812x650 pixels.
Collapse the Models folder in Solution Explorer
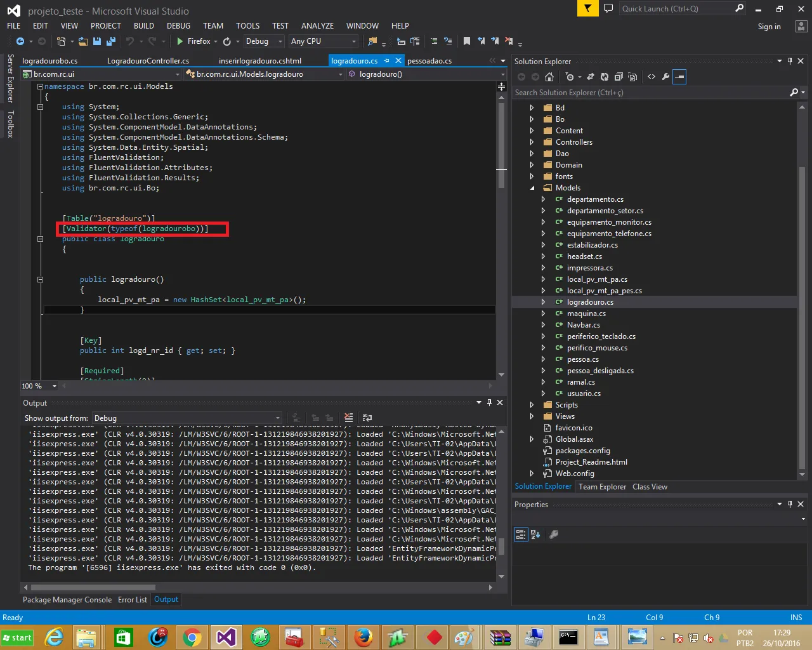[532, 188]
